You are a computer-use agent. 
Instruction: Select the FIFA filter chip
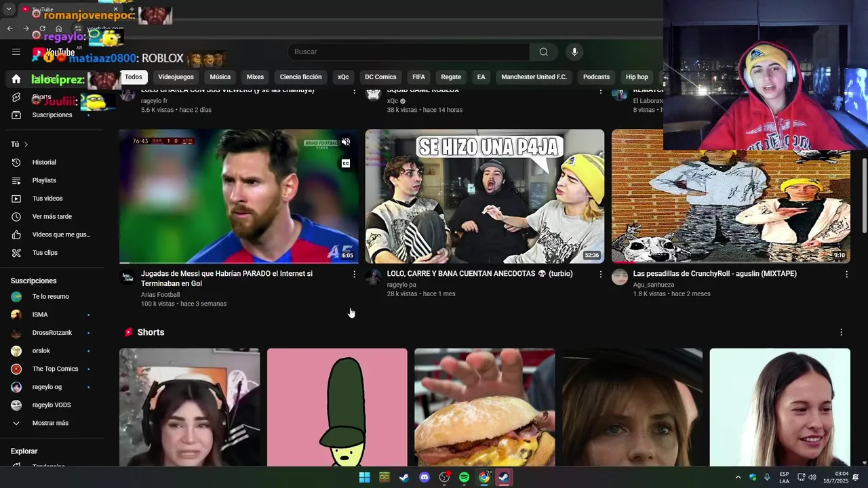419,77
